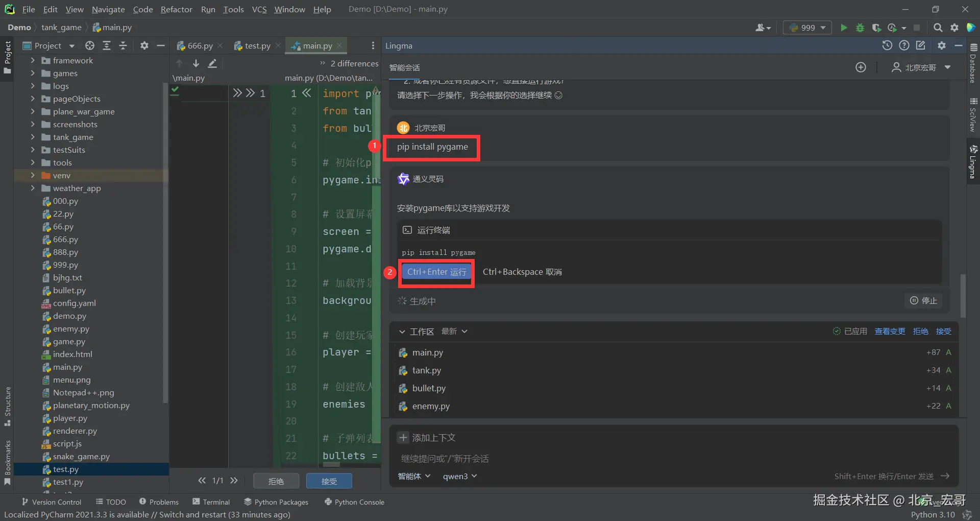Click the edit pencil icon in diff toolbar
This screenshot has height=521, width=980.
click(212, 63)
